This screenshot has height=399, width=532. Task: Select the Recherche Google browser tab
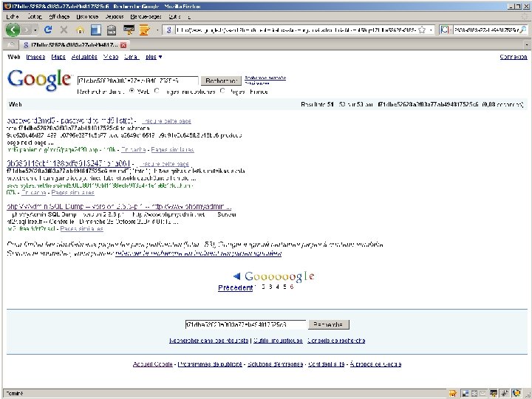pyautogui.click(x=75, y=45)
